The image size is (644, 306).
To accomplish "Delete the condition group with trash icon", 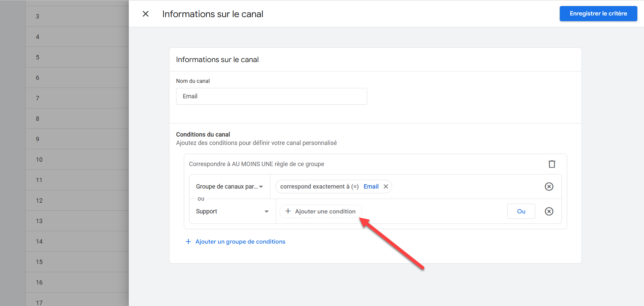I will (552, 164).
